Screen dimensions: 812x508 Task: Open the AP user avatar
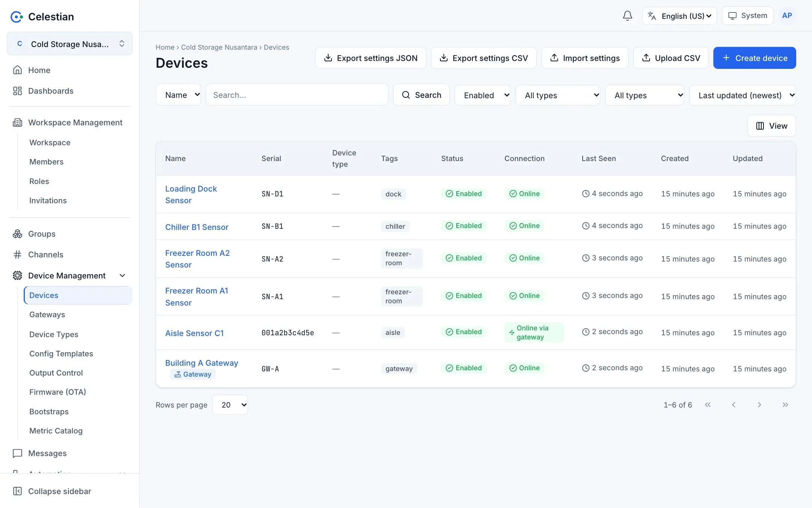787,16
